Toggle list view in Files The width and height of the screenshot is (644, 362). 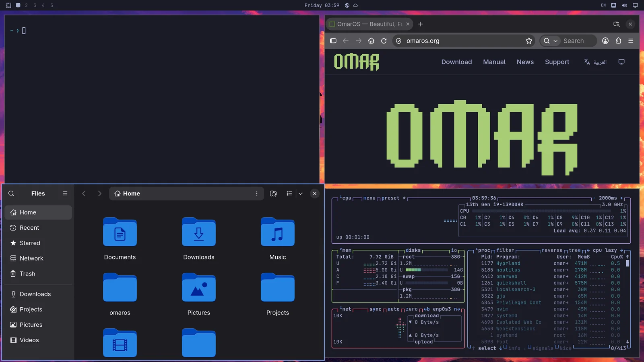tap(289, 193)
